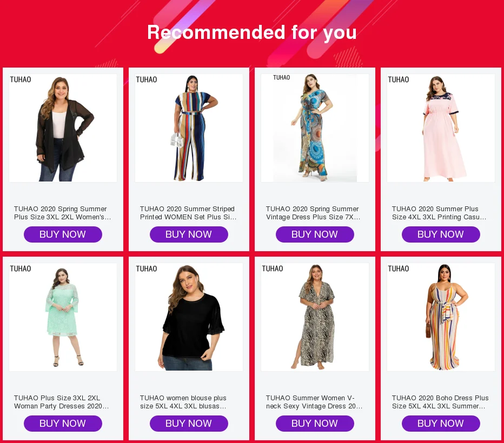Viewport: 504px width, 443px height.
Task: Open the black sheer cardigan product image
Action: click(x=63, y=128)
